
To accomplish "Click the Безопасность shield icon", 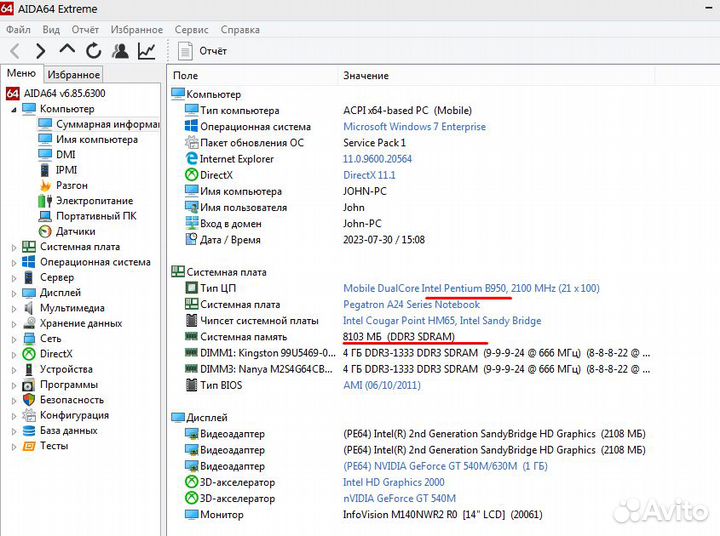I will point(29,400).
